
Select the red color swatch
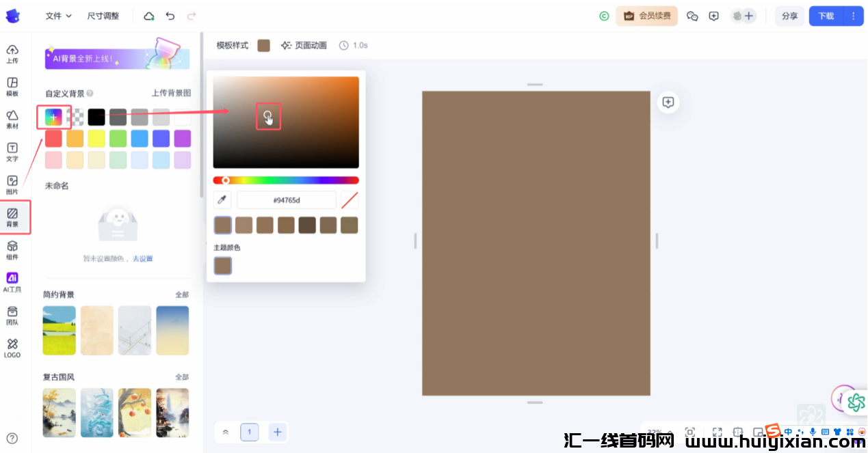coord(53,138)
